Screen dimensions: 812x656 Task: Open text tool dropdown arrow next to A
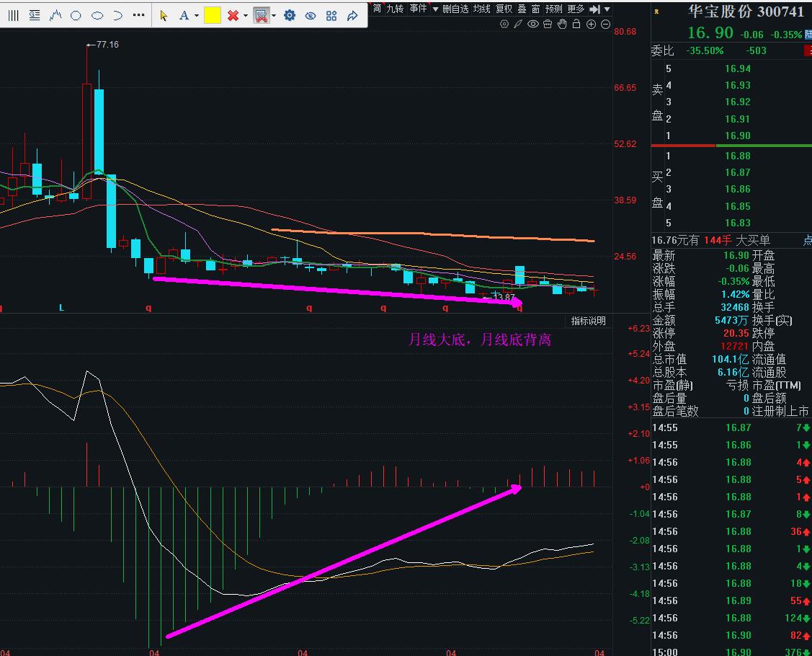coord(196,16)
